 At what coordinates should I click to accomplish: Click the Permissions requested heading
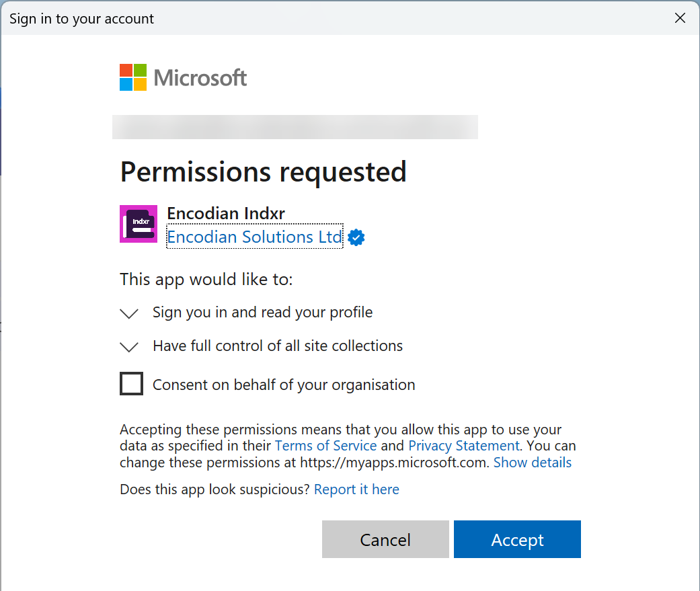264,172
